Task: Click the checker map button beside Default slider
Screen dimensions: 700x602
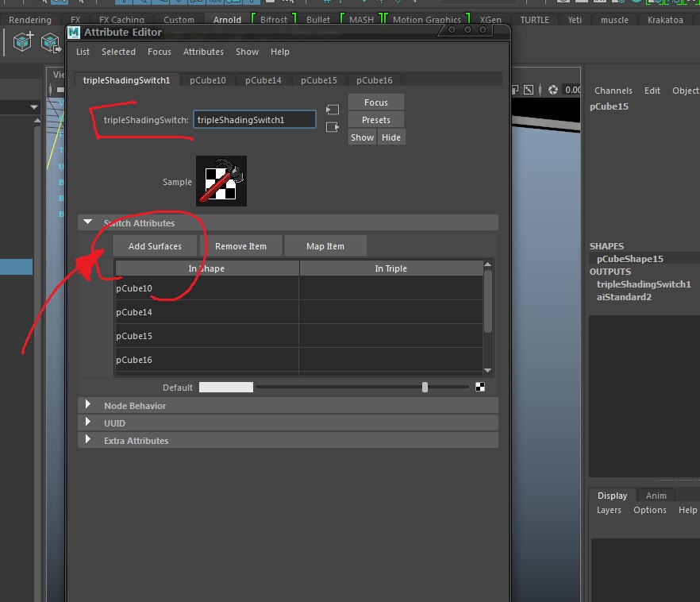Action: [480, 388]
